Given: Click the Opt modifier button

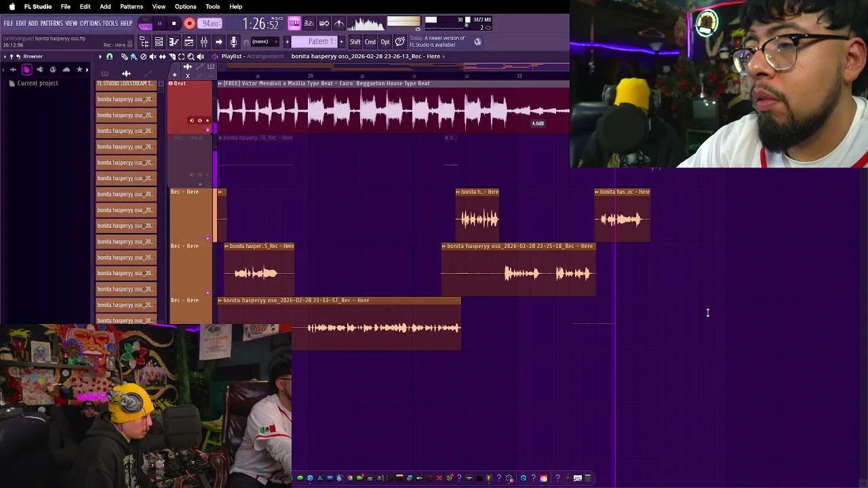Looking at the screenshot, I should (385, 42).
